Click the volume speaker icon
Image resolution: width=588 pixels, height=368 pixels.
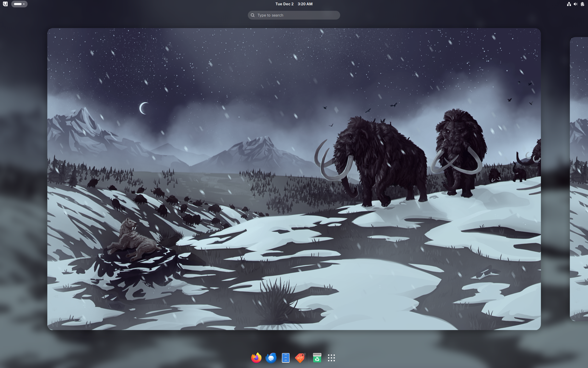coord(575,4)
